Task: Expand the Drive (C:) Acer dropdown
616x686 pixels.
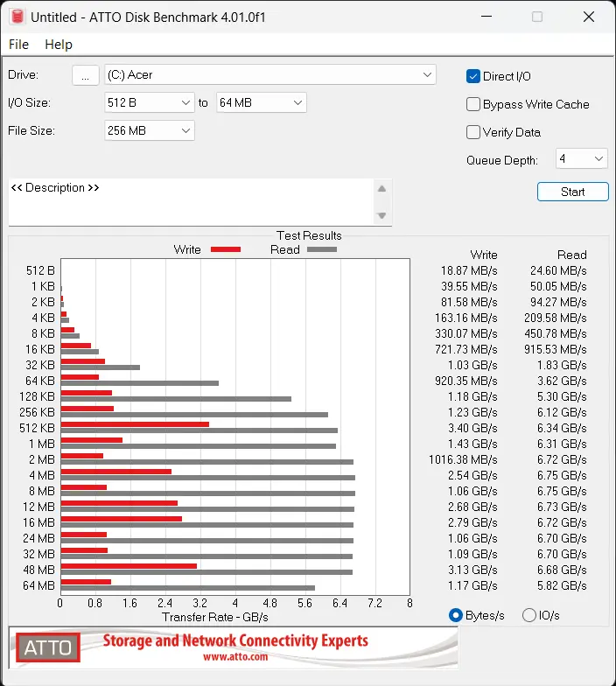Action: 269,75
